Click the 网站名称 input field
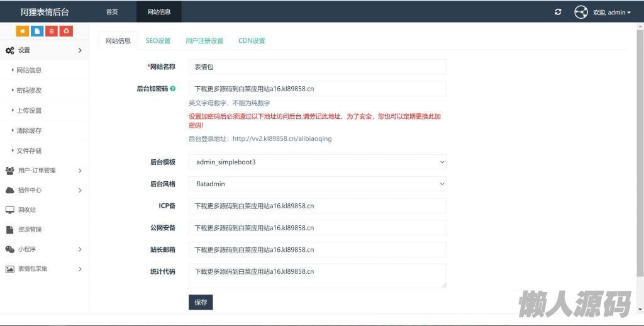 pos(317,67)
